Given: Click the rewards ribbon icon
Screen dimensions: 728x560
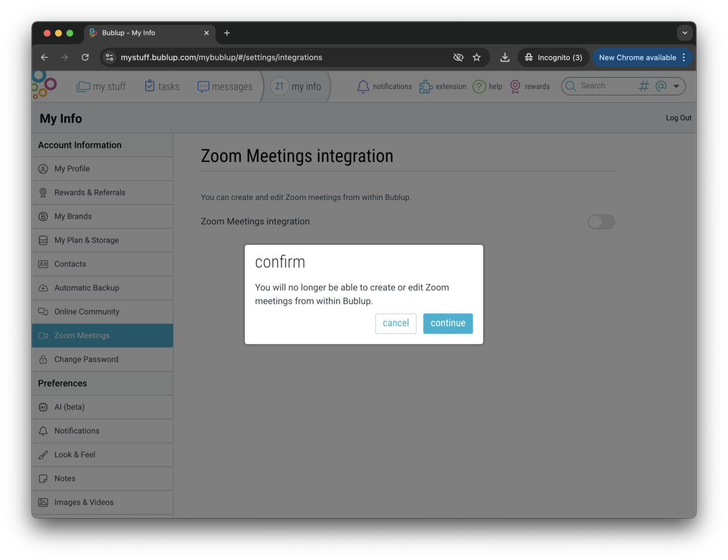Looking at the screenshot, I should tap(515, 86).
